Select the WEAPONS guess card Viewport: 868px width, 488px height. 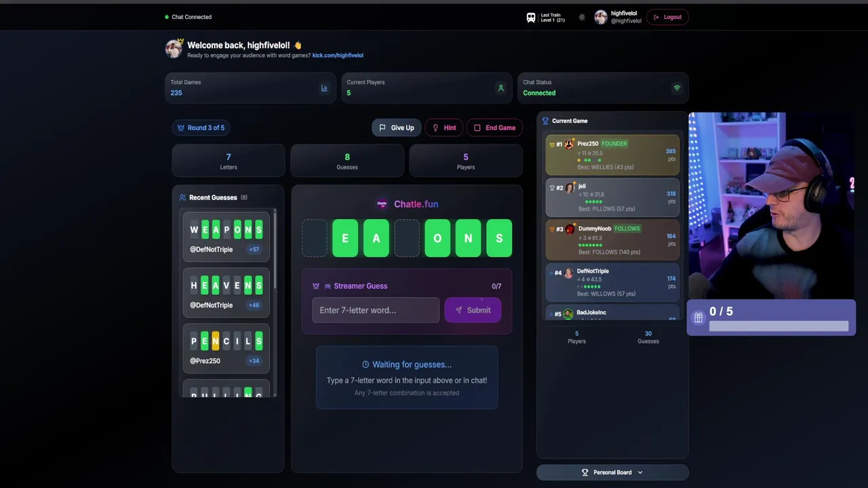point(226,237)
